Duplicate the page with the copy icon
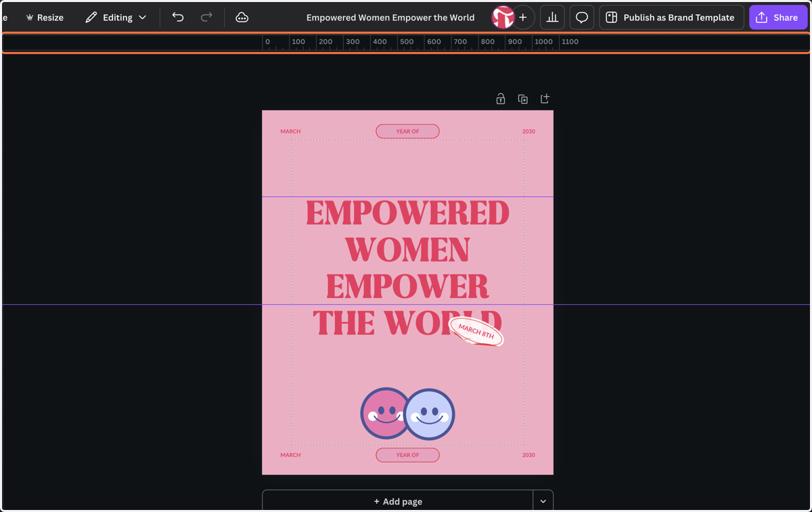 (523, 99)
